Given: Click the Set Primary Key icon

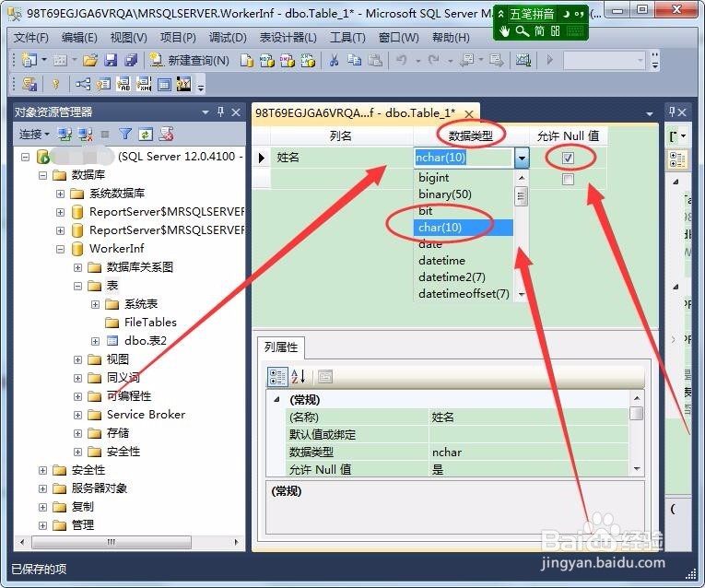Looking at the screenshot, I should point(55,84).
